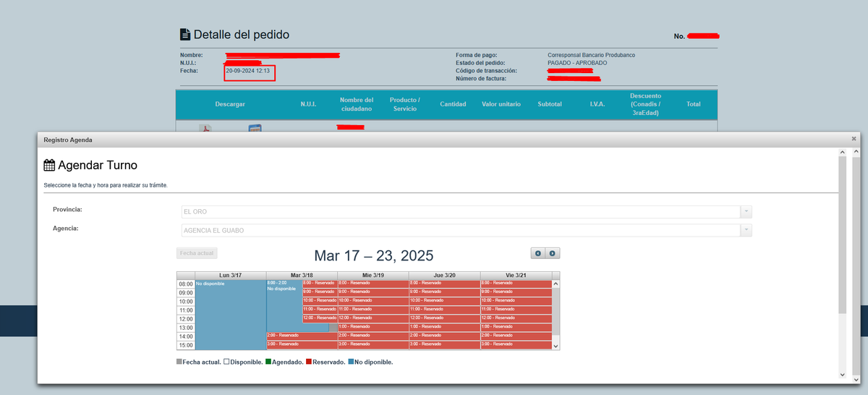Image resolution: width=868 pixels, height=395 pixels.
Task: Click the document icon beside Detalle del pedido
Action: 185,35
